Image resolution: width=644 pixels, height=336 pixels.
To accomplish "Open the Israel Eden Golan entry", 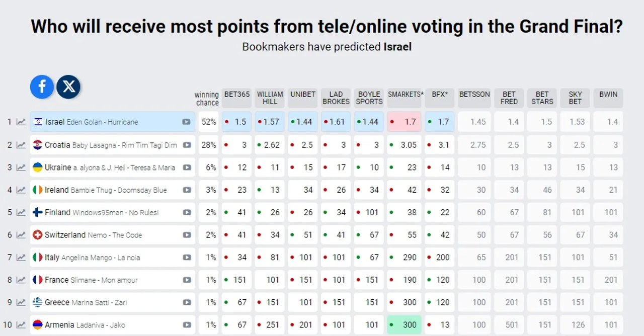I will 113,122.
